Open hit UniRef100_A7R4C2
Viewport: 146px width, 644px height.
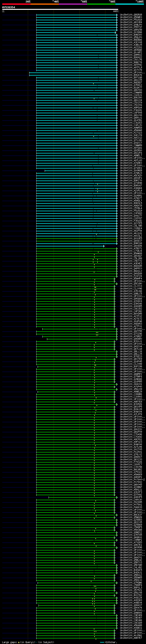131,85
